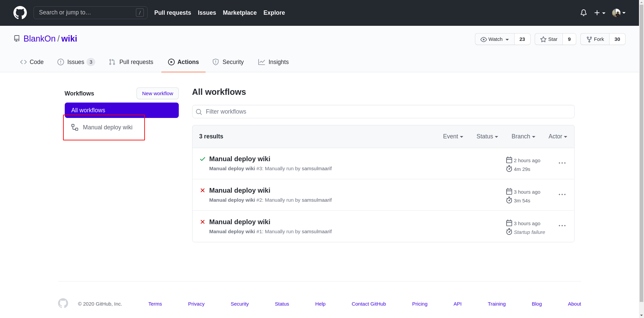Click the repository book icon
Screen dimensions: 644x318
click(x=17, y=39)
